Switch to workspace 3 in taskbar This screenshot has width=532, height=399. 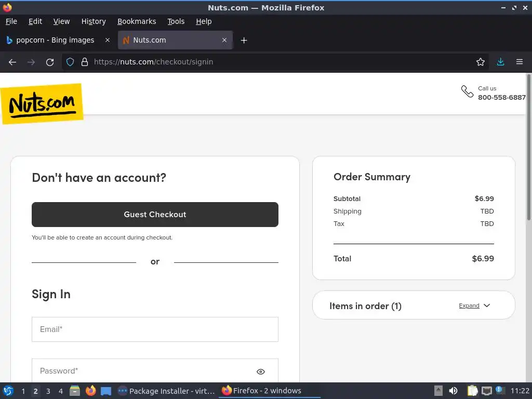pos(48,391)
